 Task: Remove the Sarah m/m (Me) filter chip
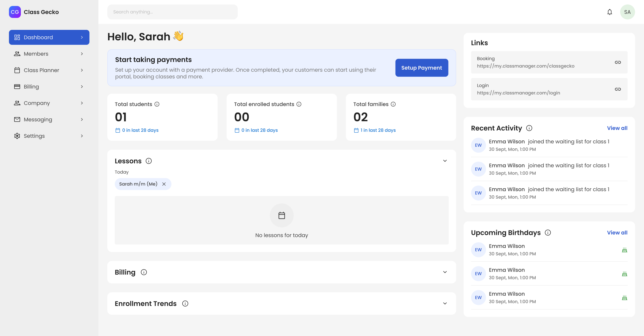click(x=164, y=184)
